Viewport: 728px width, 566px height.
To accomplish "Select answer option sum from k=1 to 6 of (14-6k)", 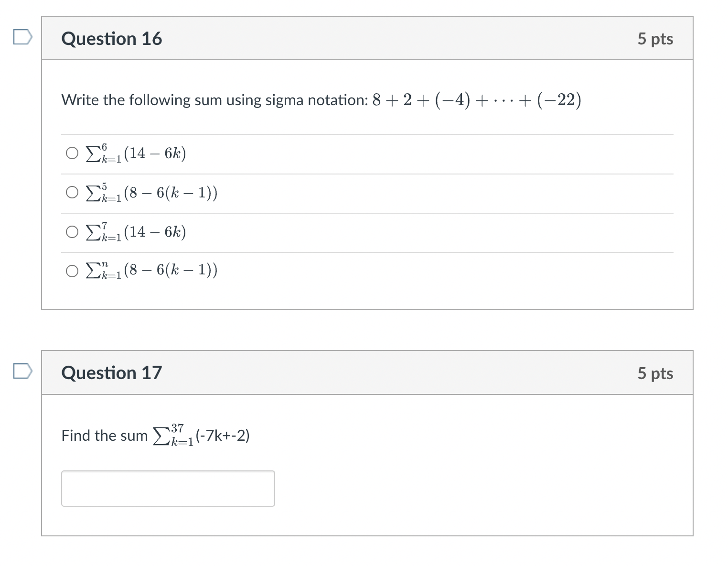I will coord(72,153).
